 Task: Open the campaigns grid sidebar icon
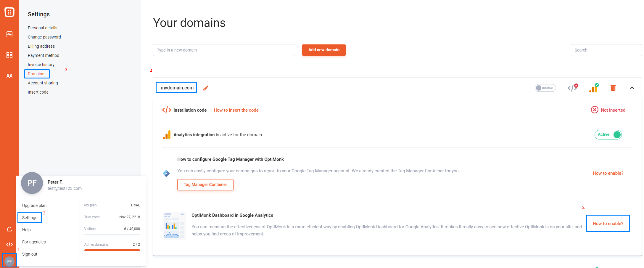(x=9, y=55)
